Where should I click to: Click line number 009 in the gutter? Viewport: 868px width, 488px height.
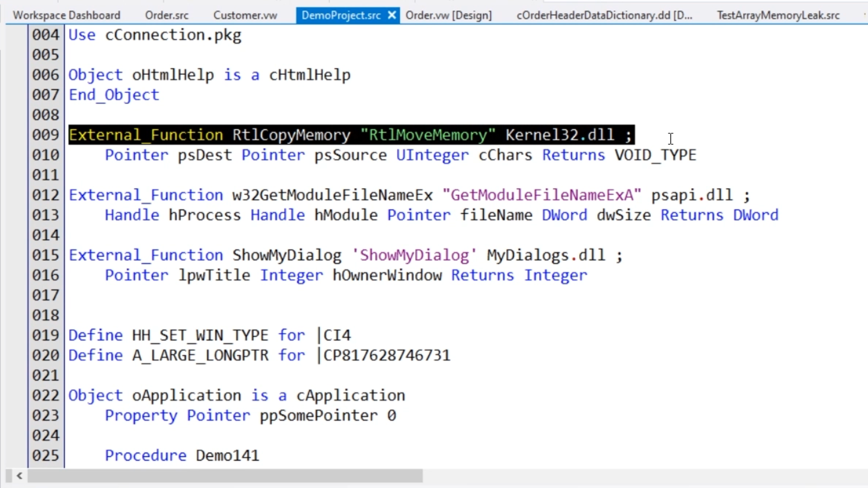(45, 135)
